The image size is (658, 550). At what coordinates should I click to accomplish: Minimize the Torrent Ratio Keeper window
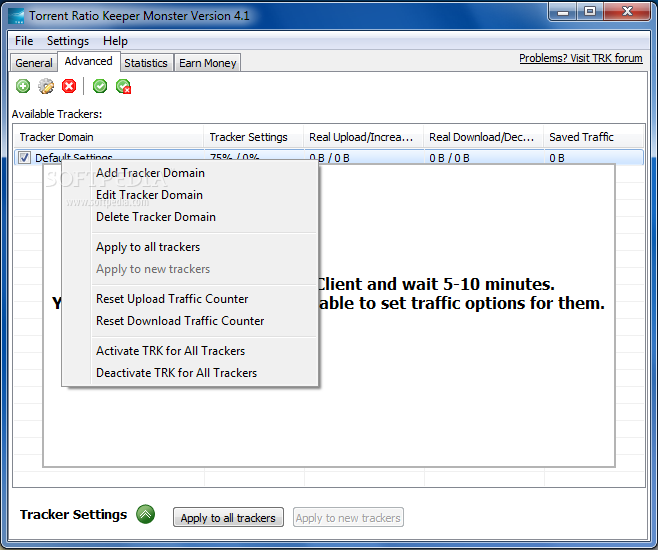click(x=563, y=12)
